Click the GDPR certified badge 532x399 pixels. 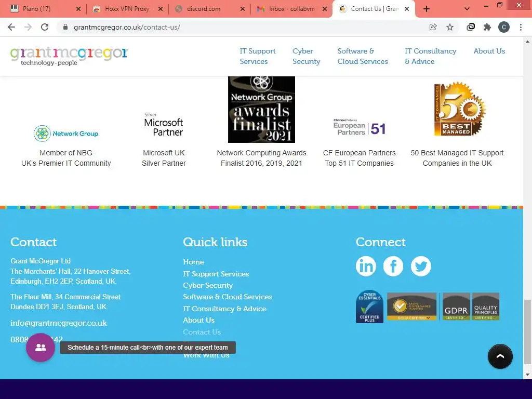(456, 307)
